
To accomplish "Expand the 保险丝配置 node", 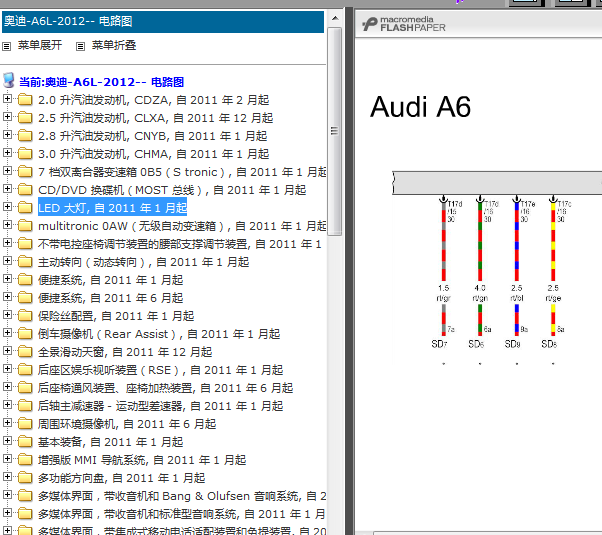I will pos(7,315).
